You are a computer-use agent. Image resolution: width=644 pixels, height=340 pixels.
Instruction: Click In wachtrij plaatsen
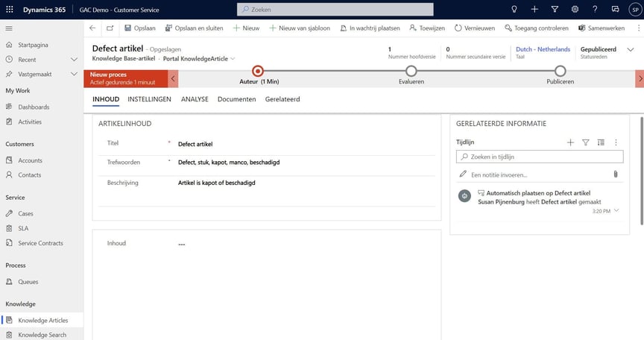click(370, 28)
